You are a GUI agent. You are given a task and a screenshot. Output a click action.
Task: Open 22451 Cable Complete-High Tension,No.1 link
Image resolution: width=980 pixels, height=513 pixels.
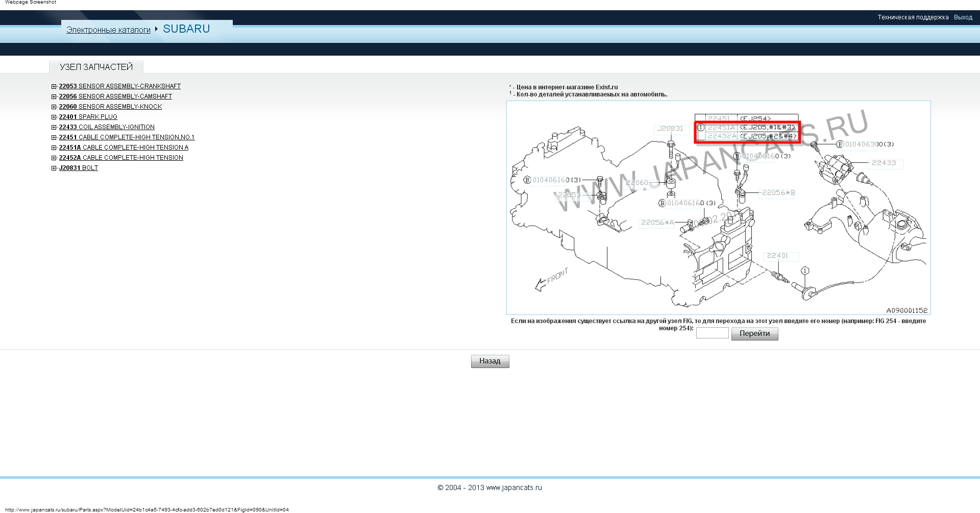127,137
